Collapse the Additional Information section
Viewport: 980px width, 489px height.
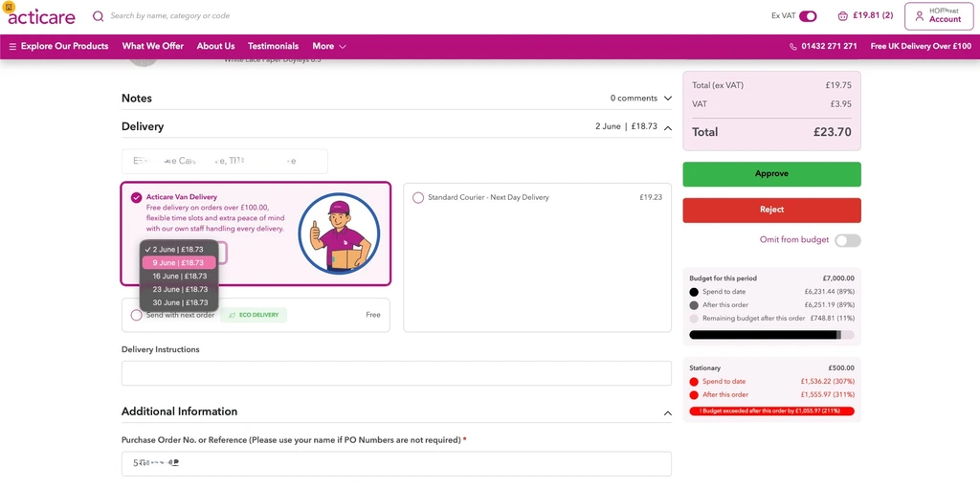667,412
